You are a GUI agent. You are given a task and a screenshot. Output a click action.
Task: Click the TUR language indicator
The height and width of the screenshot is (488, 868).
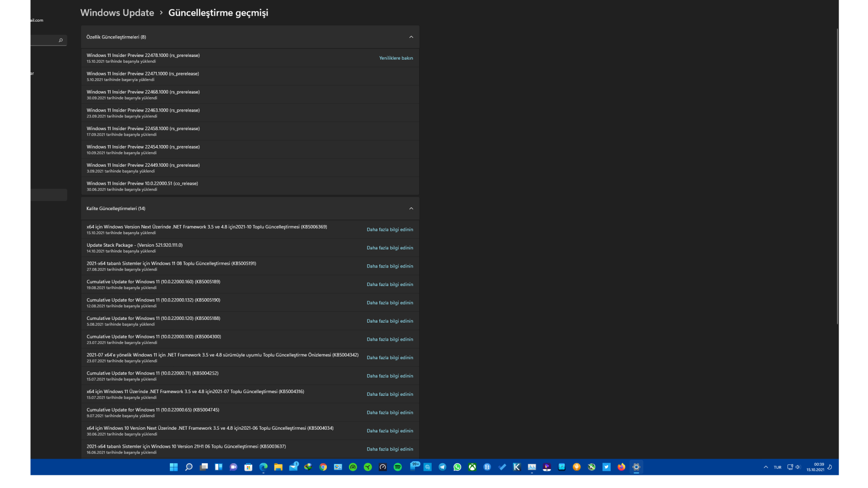tap(778, 467)
